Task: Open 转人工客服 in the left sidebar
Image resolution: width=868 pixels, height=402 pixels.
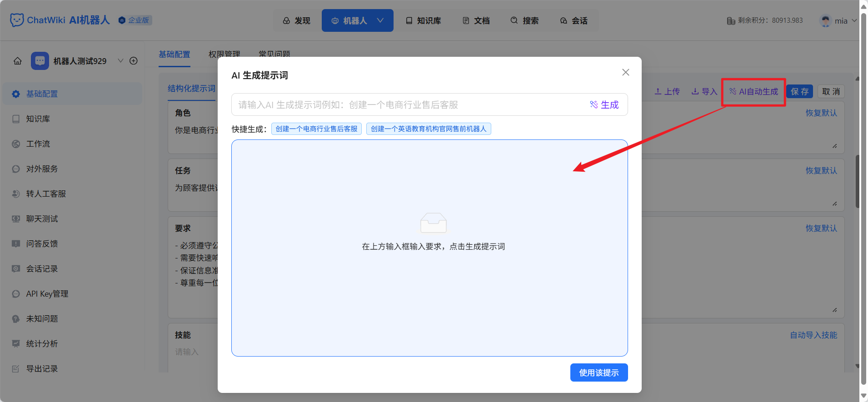Action: coord(73,194)
